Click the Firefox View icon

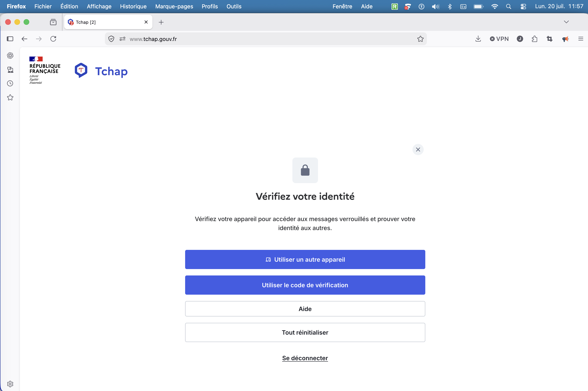click(53, 22)
